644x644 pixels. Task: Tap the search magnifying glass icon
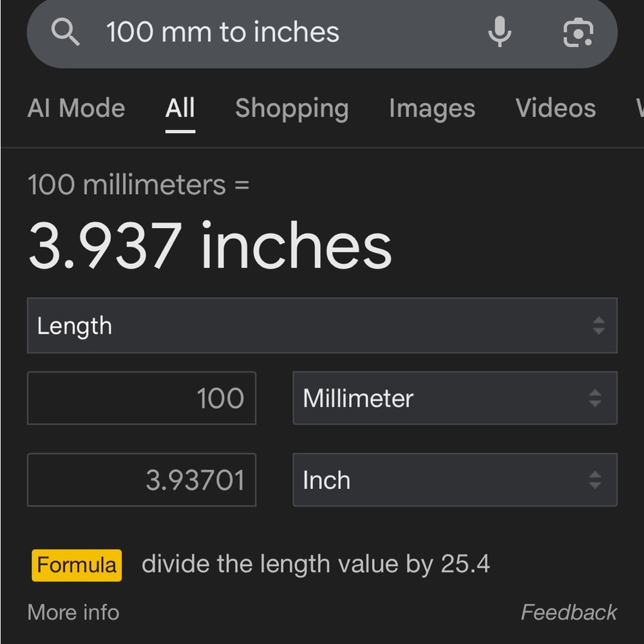[65, 32]
